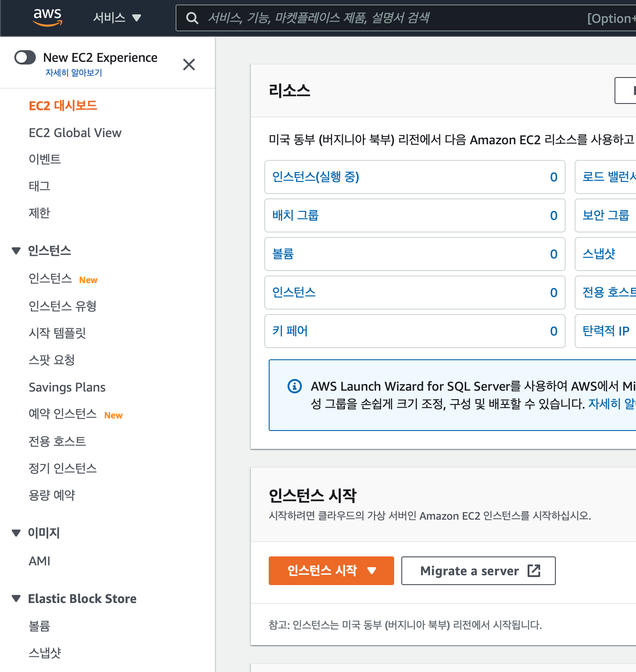Screen dimensions: 636x672
Task: Open EC2 Global View
Action: (x=75, y=133)
